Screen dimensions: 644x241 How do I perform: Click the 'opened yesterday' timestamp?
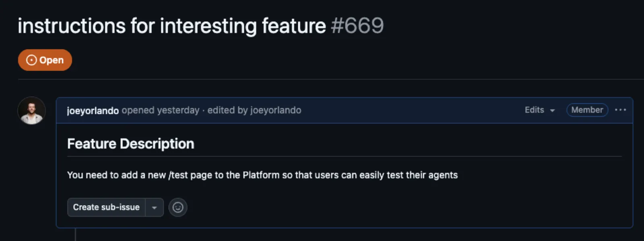coord(160,110)
